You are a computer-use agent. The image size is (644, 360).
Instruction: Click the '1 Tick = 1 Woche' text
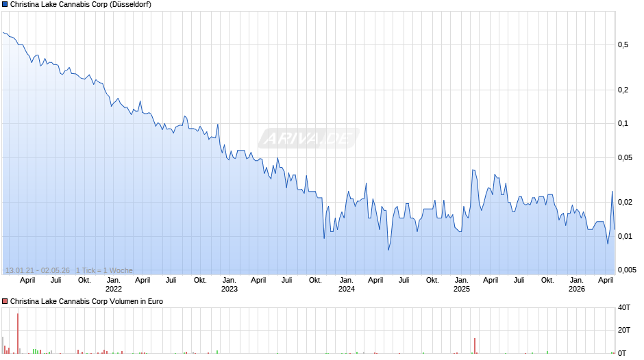[104, 270]
